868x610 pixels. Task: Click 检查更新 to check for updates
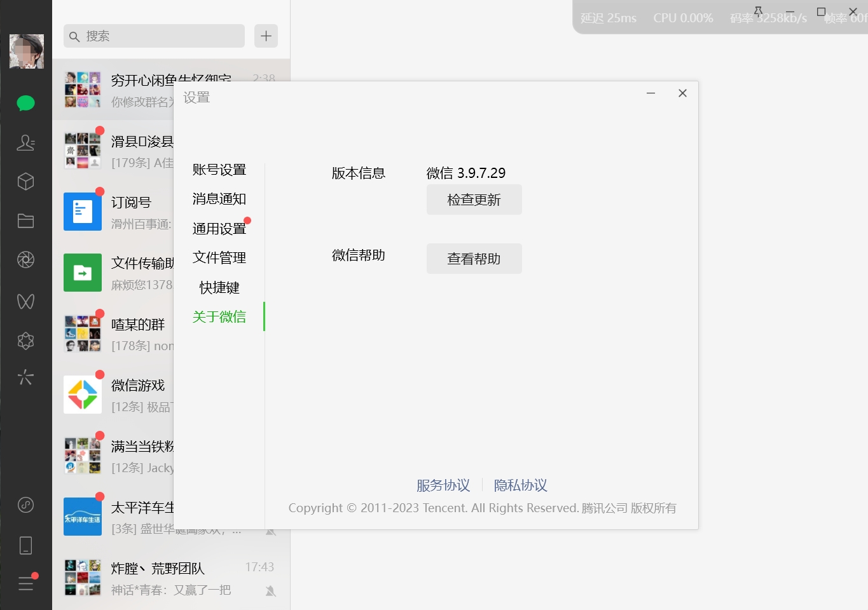[x=474, y=200]
